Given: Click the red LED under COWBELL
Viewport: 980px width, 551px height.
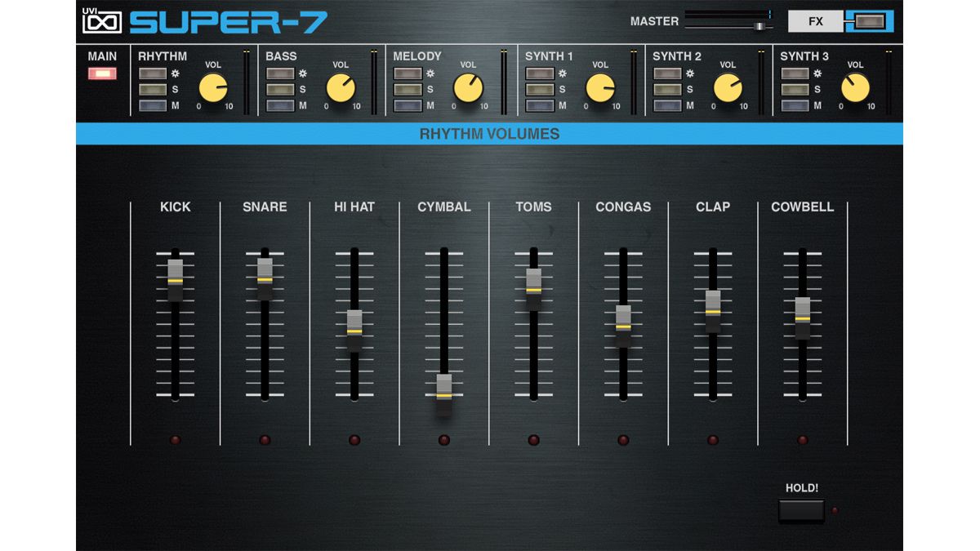Looking at the screenshot, I should 803,440.
